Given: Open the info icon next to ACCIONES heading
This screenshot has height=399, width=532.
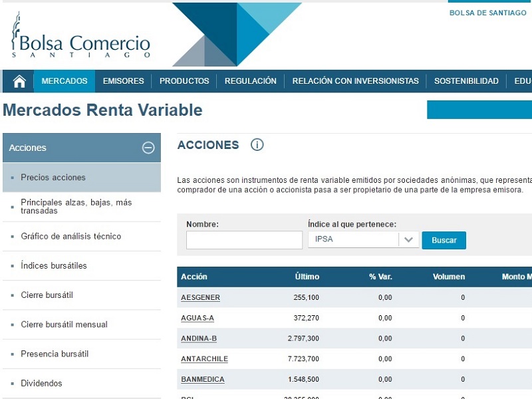Looking at the screenshot, I should point(257,144).
